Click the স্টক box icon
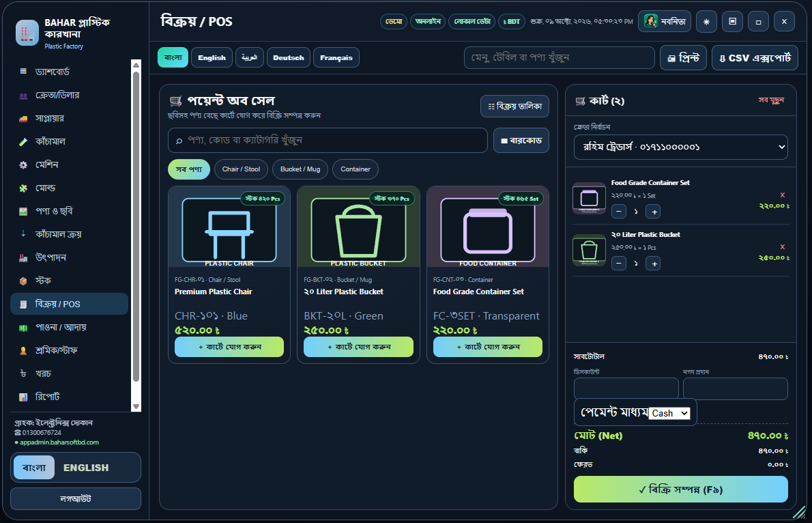This screenshot has width=812, height=523. tap(23, 281)
